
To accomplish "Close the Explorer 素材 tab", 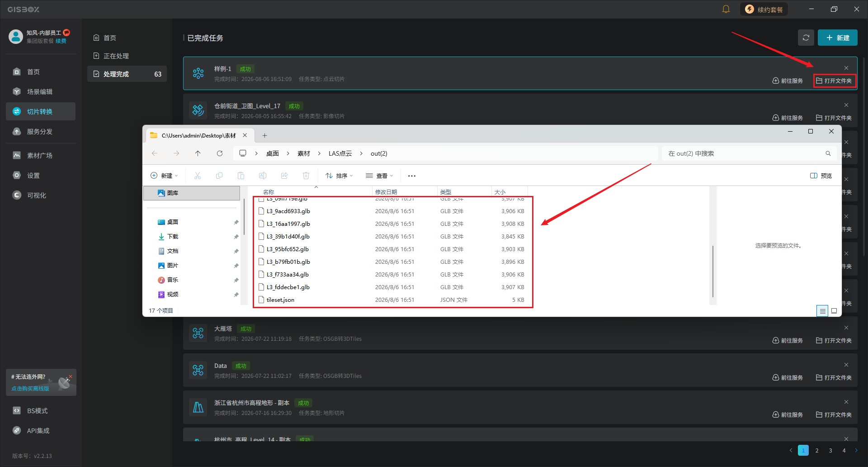I will (245, 135).
